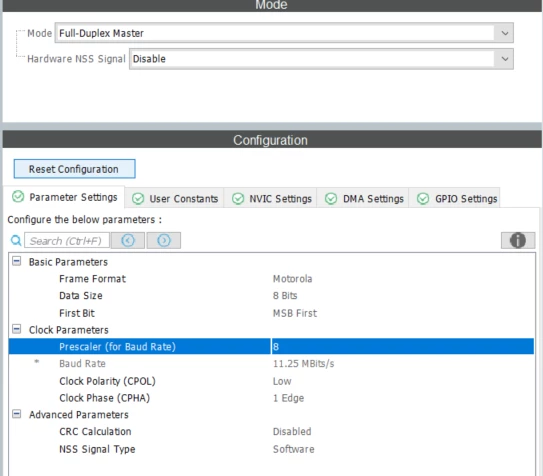Collapse the Basic Parameters group
This screenshot has width=543, height=476.
(x=17, y=261)
